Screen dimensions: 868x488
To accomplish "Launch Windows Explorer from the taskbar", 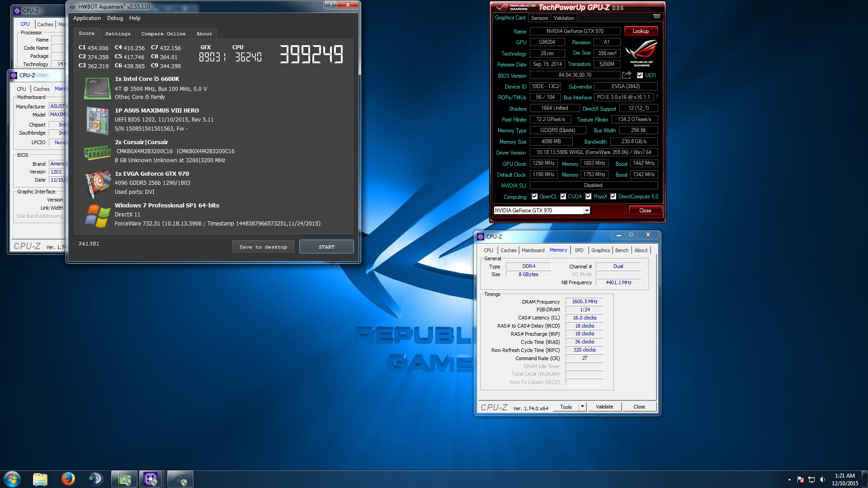I will click(x=40, y=479).
